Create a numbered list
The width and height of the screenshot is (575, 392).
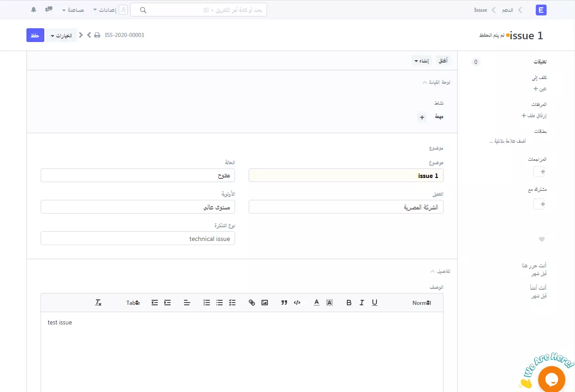(x=207, y=303)
